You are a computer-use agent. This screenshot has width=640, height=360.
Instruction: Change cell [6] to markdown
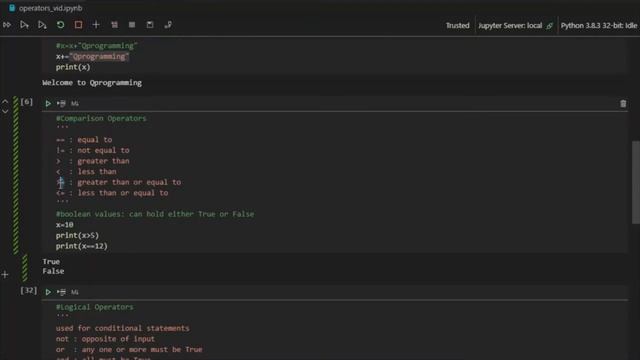coord(75,104)
